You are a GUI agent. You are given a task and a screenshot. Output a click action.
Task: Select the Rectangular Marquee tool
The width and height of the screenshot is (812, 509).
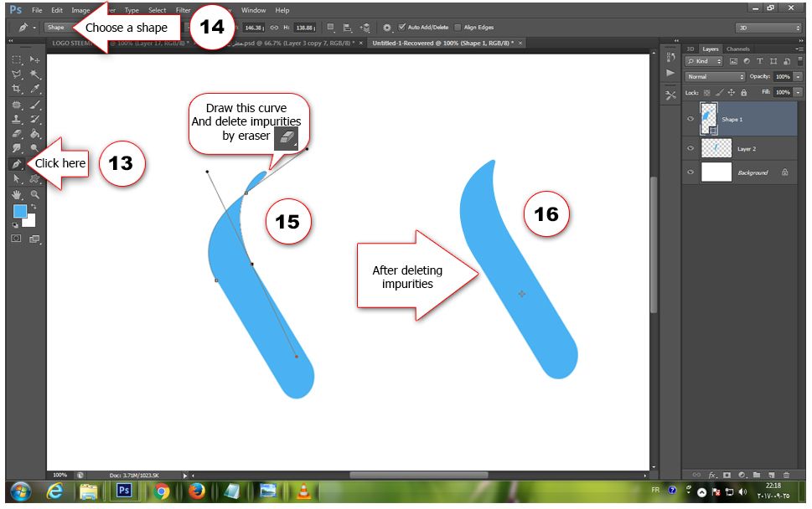(x=17, y=60)
